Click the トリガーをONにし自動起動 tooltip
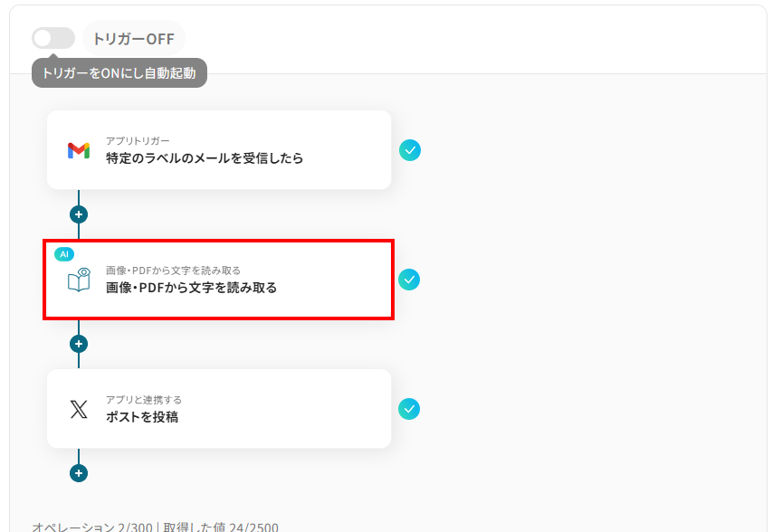The height and width of the screenshot is (532, 772). (119, 73)
